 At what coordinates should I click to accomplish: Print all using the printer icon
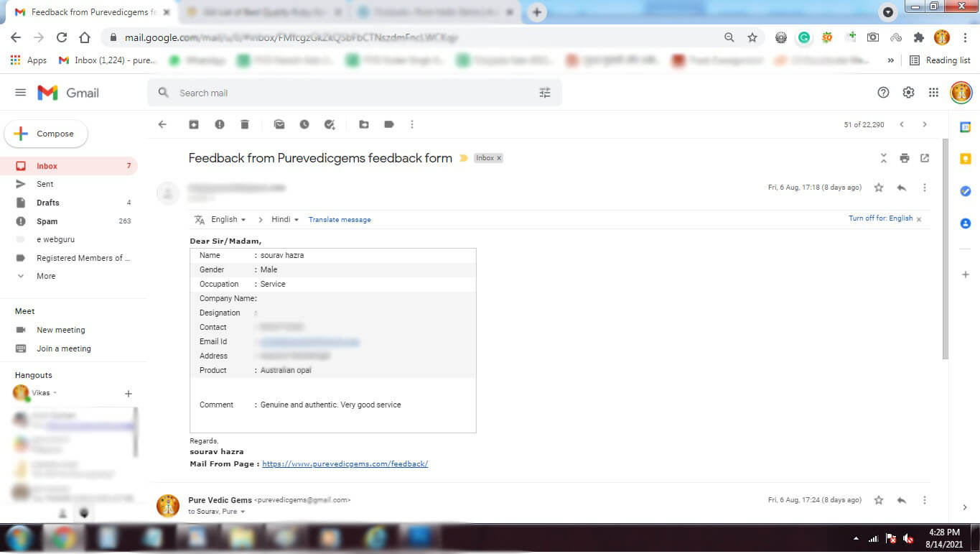point(905,158)
